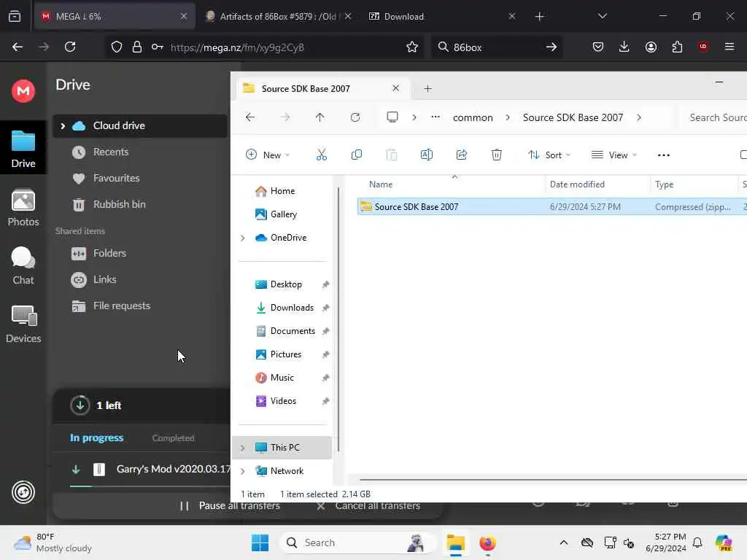The image size is (747, 560).
Task: Select the In progress transfers tab
Action: [97, 437]
